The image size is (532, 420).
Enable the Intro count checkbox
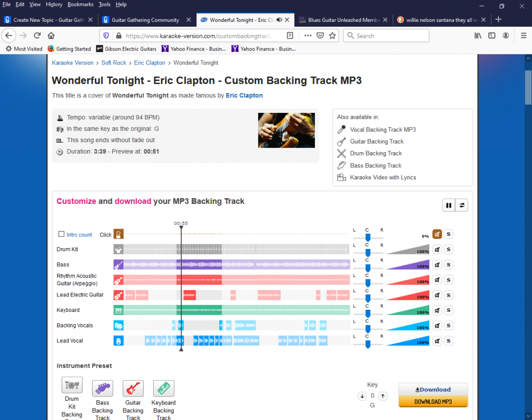click(x=61, y=234)
